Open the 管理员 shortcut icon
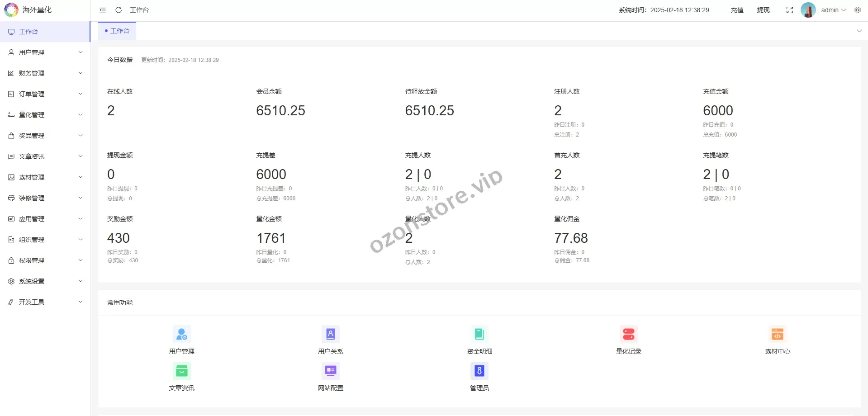The width and height of the screenshot is (868, 416). [x=479, y=371]
